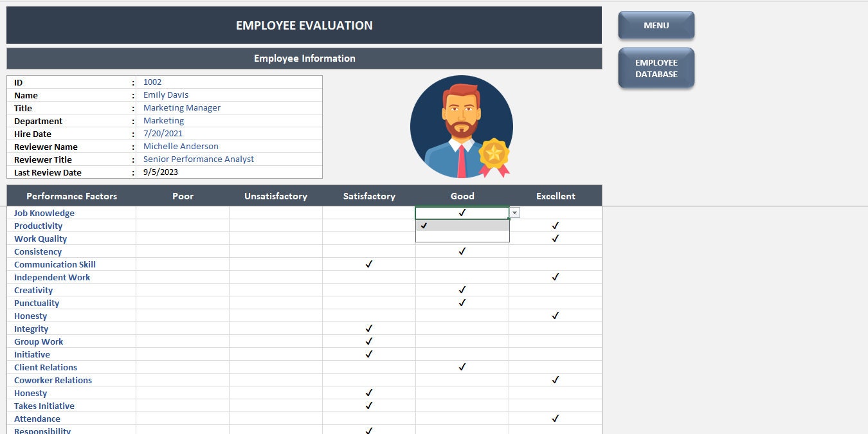Click the Emily Davis name link

(x=166, y=95)
